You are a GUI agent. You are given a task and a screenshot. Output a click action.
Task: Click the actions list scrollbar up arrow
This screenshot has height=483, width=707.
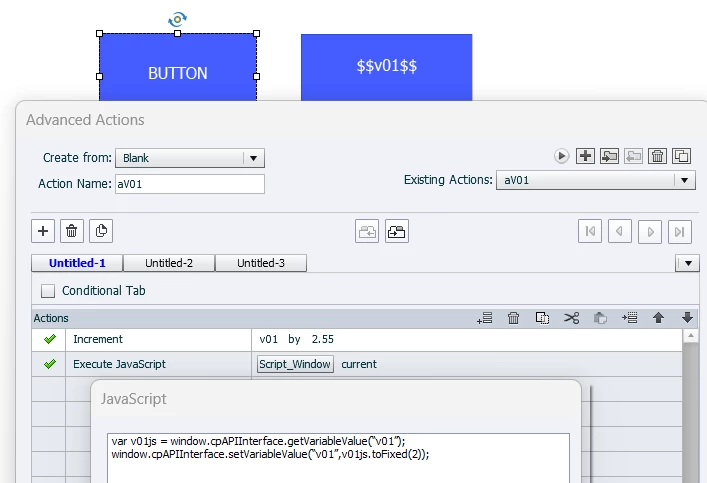(x=690, y=336)
